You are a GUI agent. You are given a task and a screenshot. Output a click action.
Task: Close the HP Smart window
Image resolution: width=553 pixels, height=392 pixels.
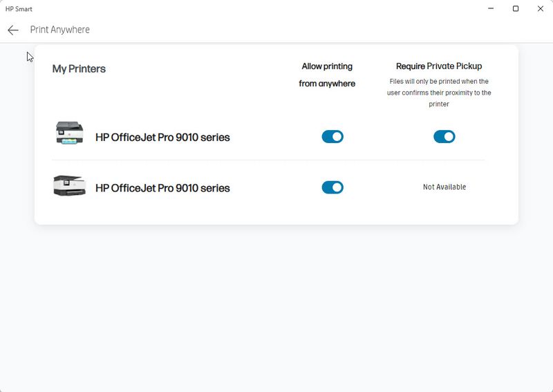(541, 9)
